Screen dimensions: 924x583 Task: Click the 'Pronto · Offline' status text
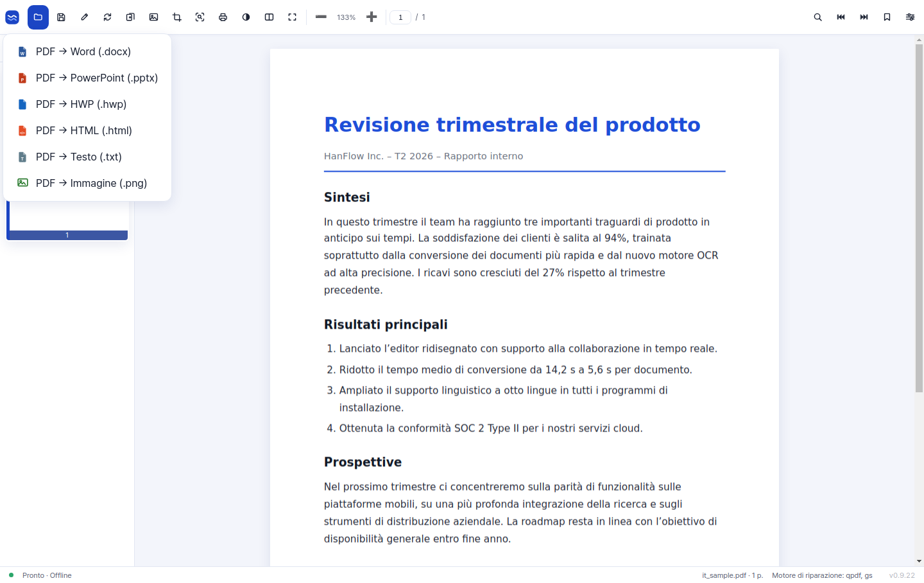pyautogui.click(x=47, y=575)
